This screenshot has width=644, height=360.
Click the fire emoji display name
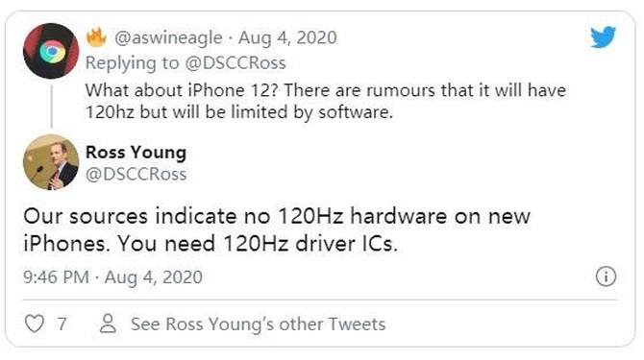(96, 37)
